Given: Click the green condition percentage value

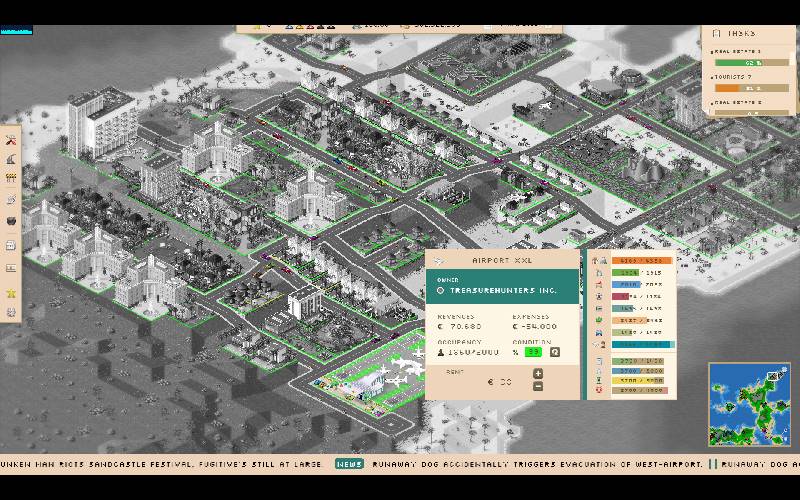Looking at the screenshot, I should click(534, 352).
